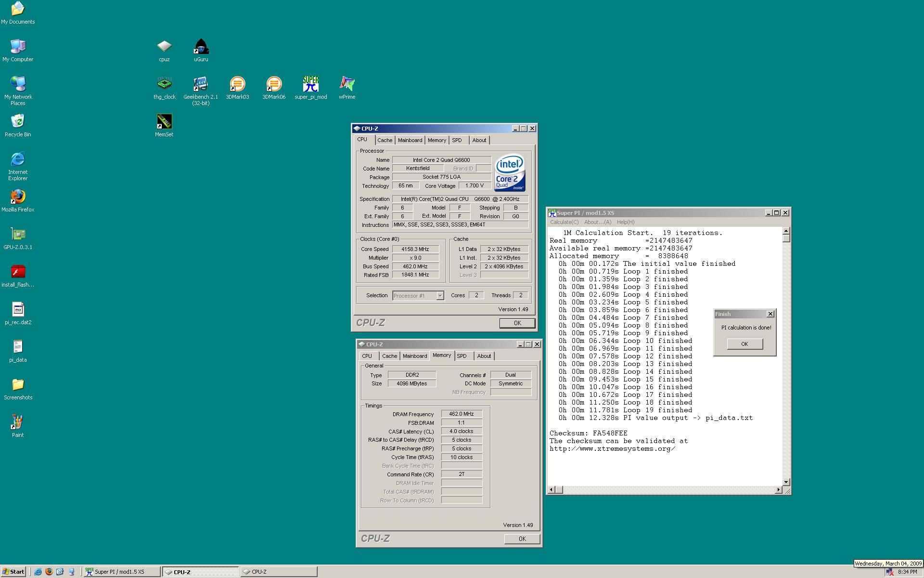Activate the first CPU-Z taskbar button
The image size is (924, 578).
pos(200,572)
